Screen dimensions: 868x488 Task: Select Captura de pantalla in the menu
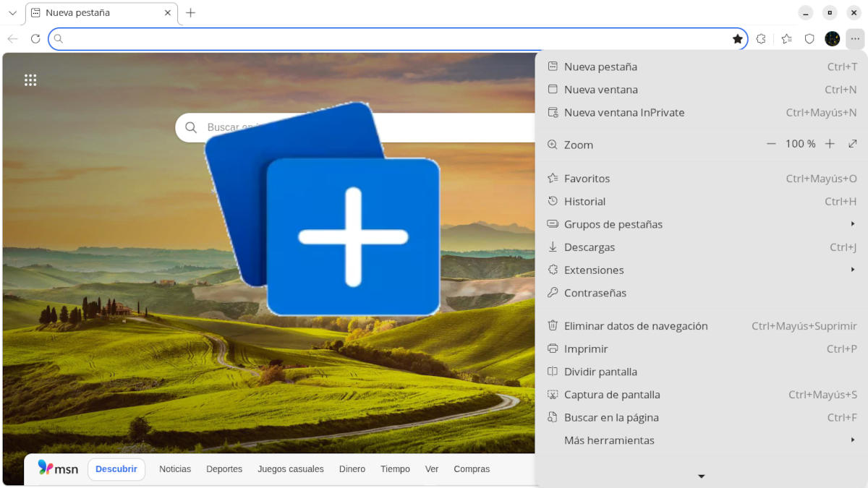(702, 395)
